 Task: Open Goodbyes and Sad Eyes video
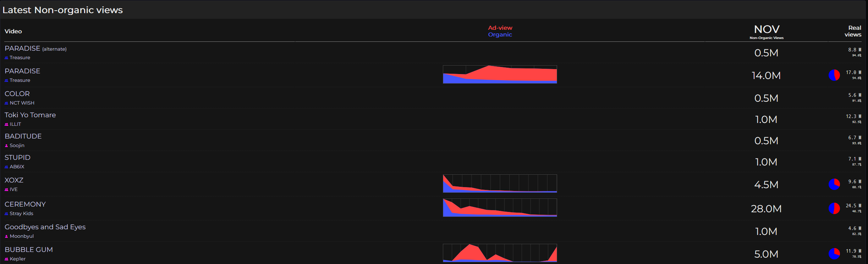pyautogui.click(x=45, y=227)
